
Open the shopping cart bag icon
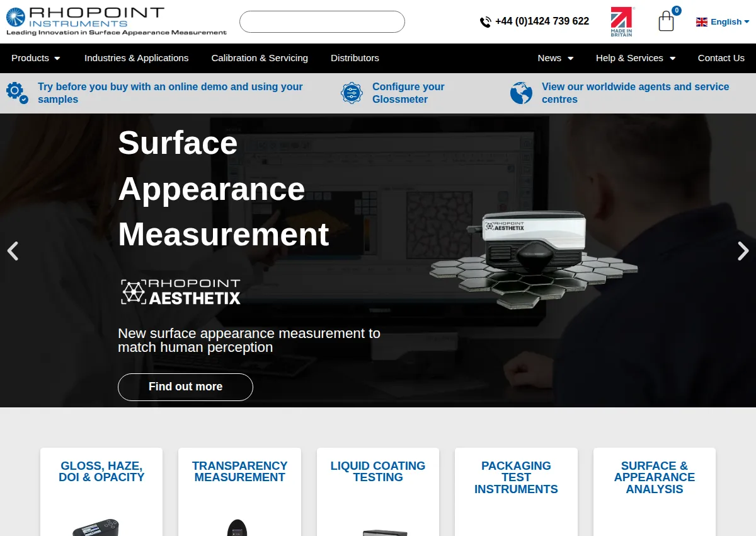point(666,21)
